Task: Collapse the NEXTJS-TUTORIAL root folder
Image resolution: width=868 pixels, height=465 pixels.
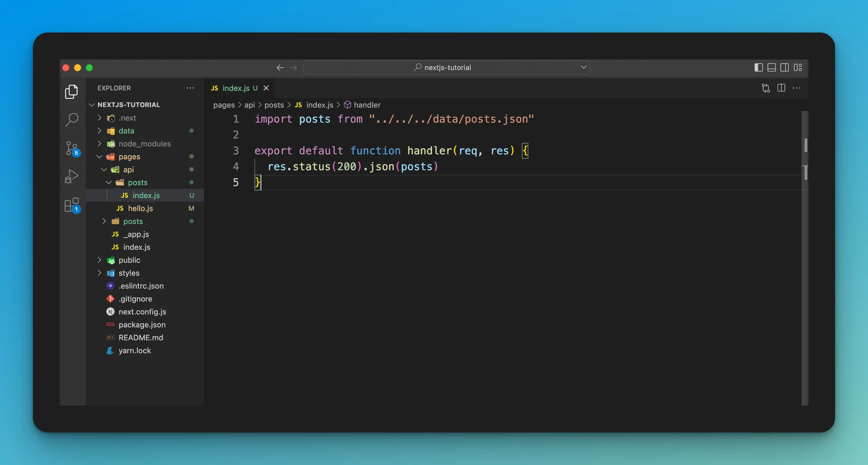Action: [128, 105]
